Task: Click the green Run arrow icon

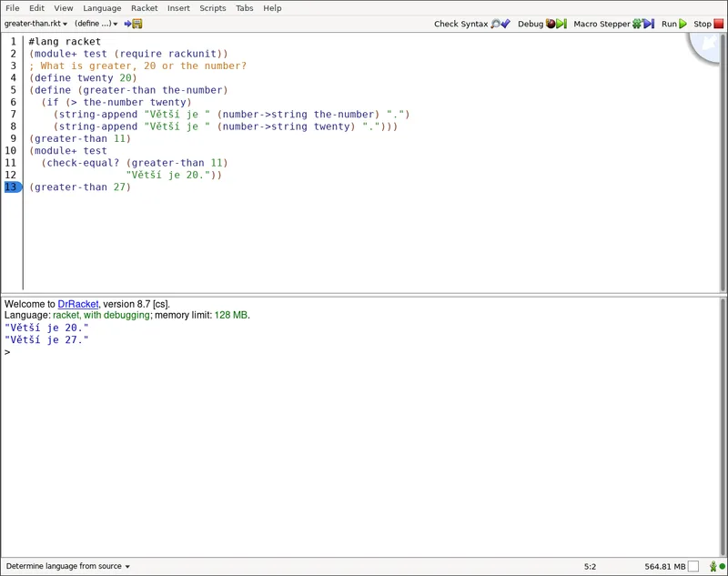Action: [682, 24]
